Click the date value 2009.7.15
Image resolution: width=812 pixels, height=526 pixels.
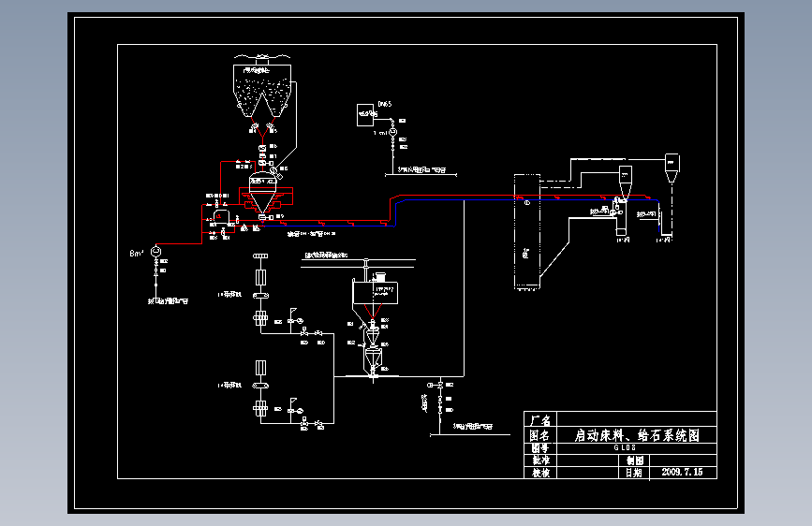(682, 472)
